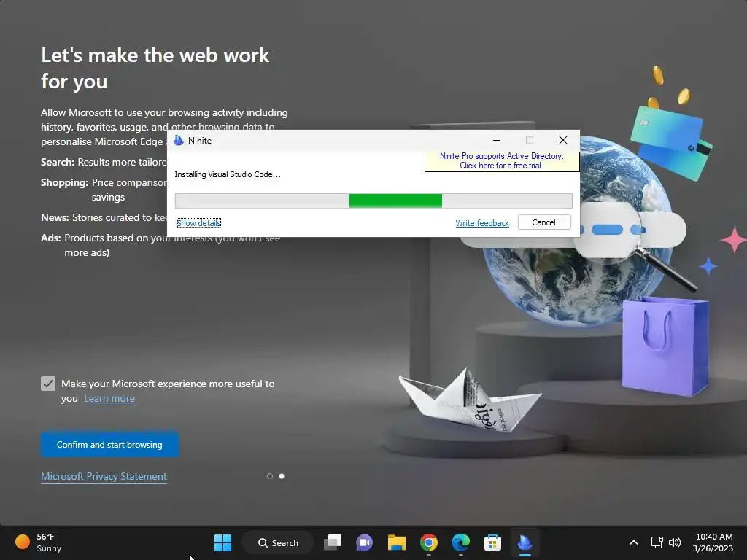This screenshot has width=747, height=560.
Task: Open Microsoft Privacy Statement link
Action: 104,476
